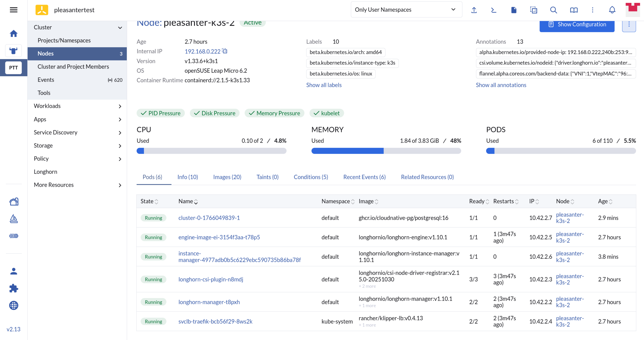Open the Kubectl Shell icon
Image resolution: width=644 pixels, height=340 pixels.
[494, 10]
